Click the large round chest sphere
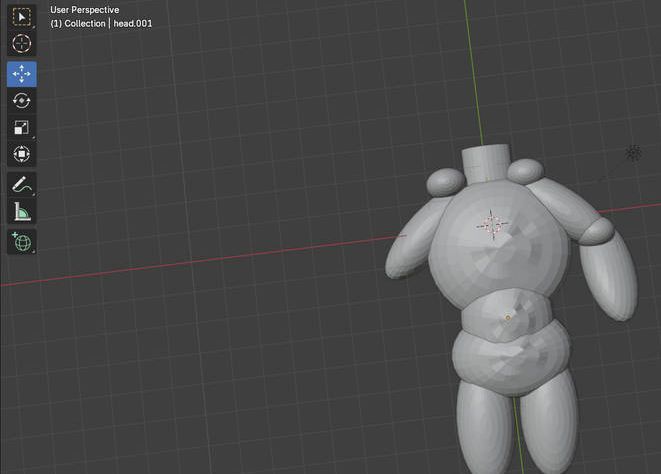The image size is (661, 474). coord(499,245)
